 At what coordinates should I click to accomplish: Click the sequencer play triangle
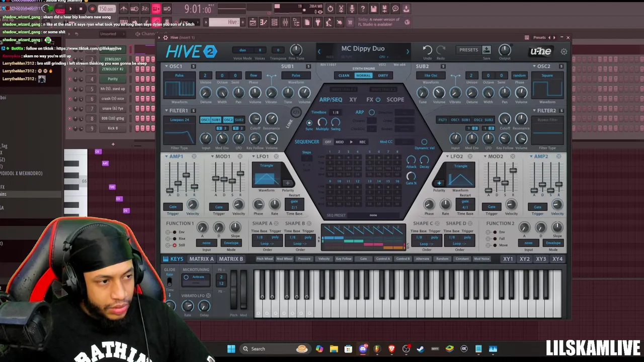click(x=351, y=142)
